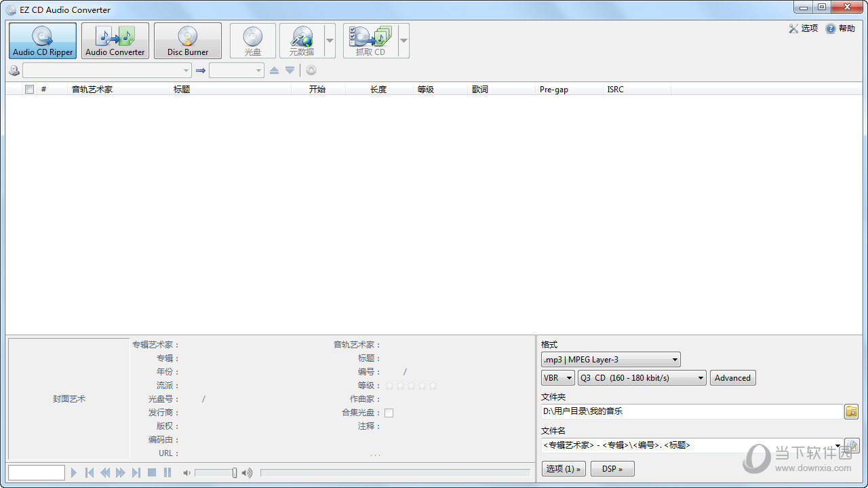Toggle the 合集光盘 compilation checkbox
This screenshot has width=868, height=488.
tap(389, 413)
